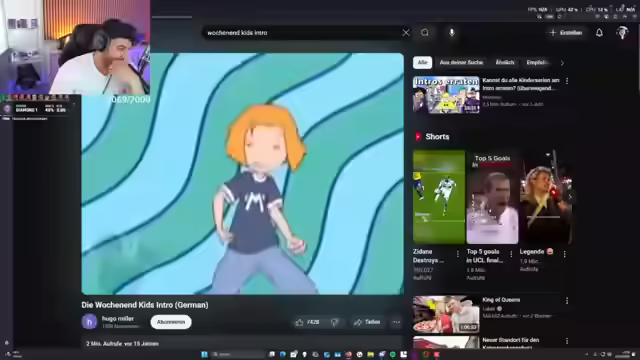Click the magnifier search button
The width and height of the screenshot is (640, 360).
[x=425, y=33]
